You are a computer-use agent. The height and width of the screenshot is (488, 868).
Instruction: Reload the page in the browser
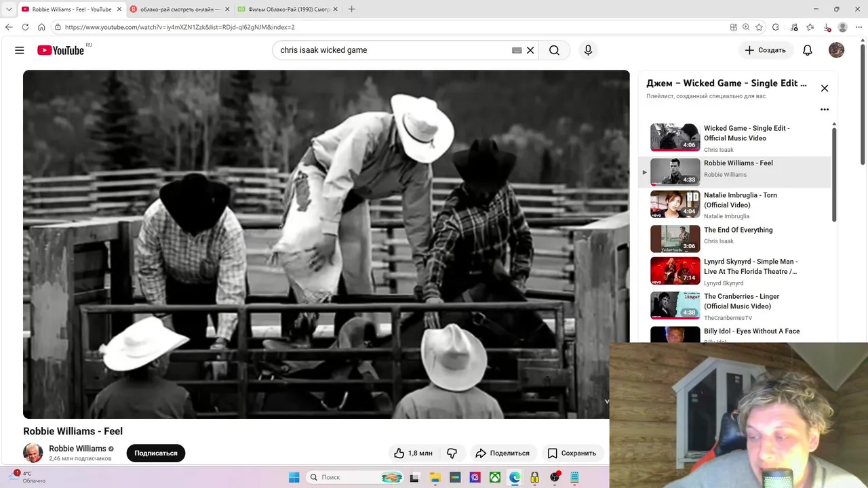pos(25,27)
